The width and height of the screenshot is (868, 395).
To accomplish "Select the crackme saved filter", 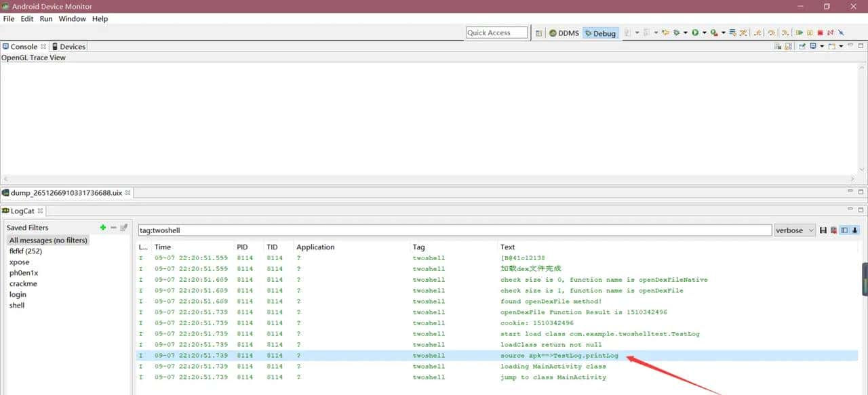I will tap(23, 284).
